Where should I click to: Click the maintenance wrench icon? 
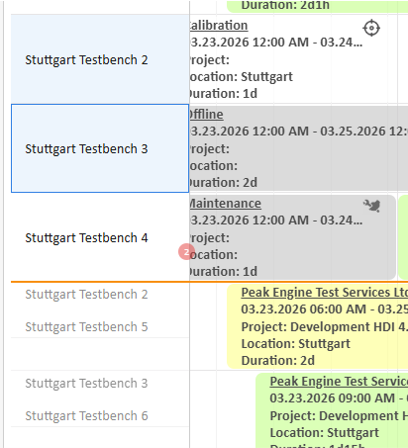(x=372, y=206)
